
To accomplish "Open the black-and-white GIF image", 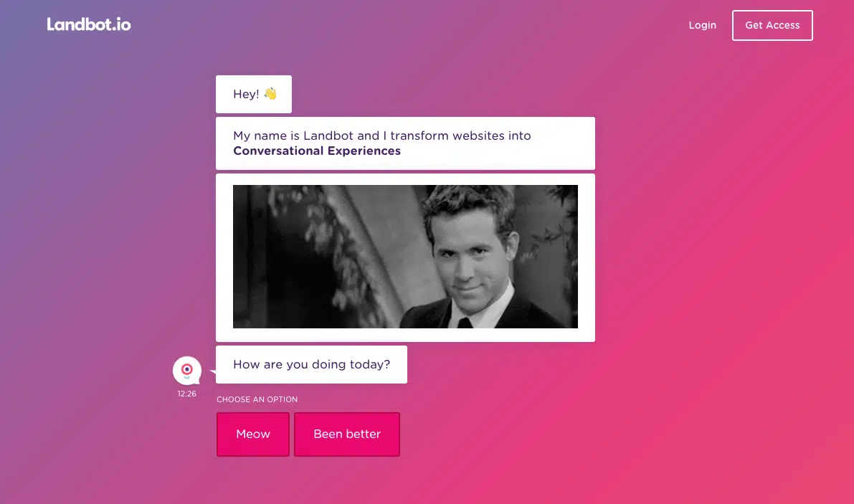I will [405, 256].
